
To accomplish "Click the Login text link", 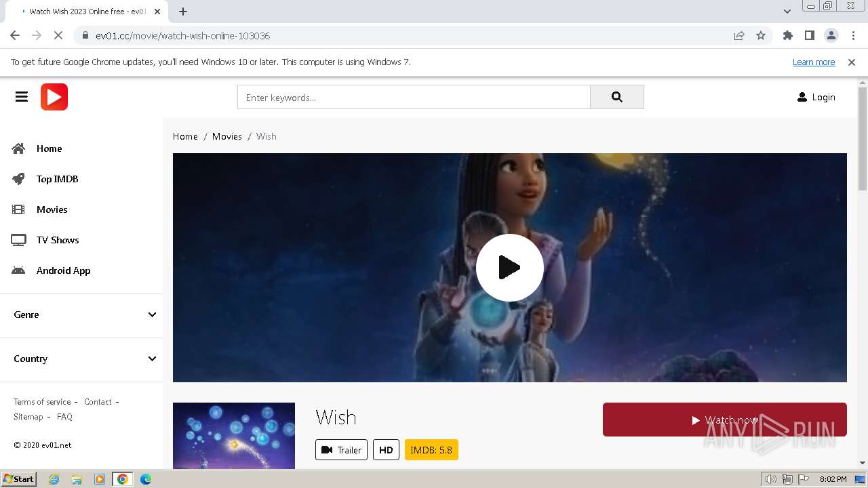I will pyautogui.click(x=823, y=97).
